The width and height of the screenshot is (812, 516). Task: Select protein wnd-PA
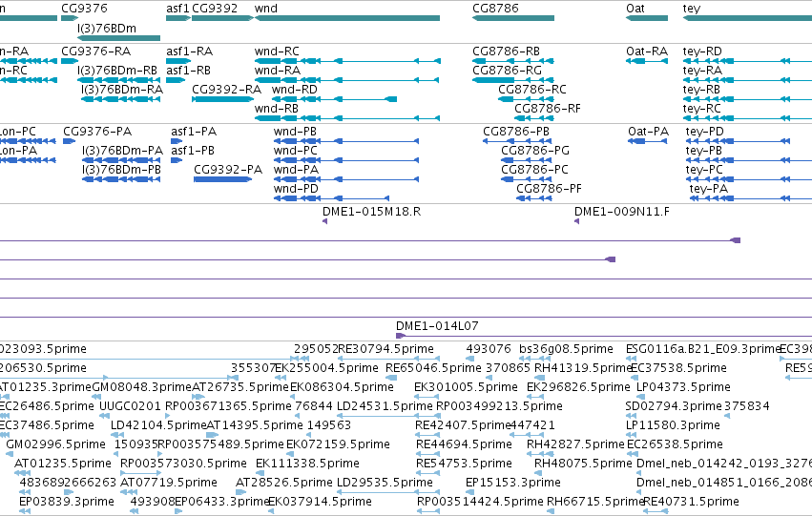pyautogui.click(x=346, y=179)
